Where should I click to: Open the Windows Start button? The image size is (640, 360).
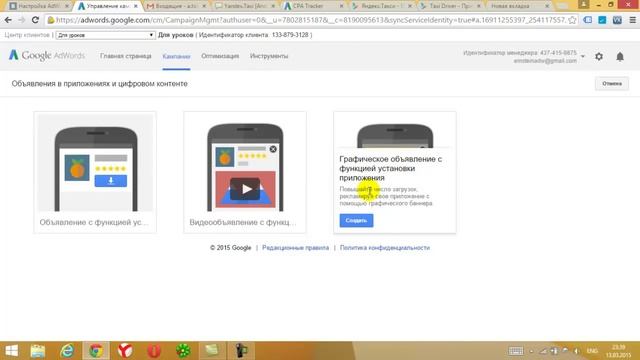(11, 351)
